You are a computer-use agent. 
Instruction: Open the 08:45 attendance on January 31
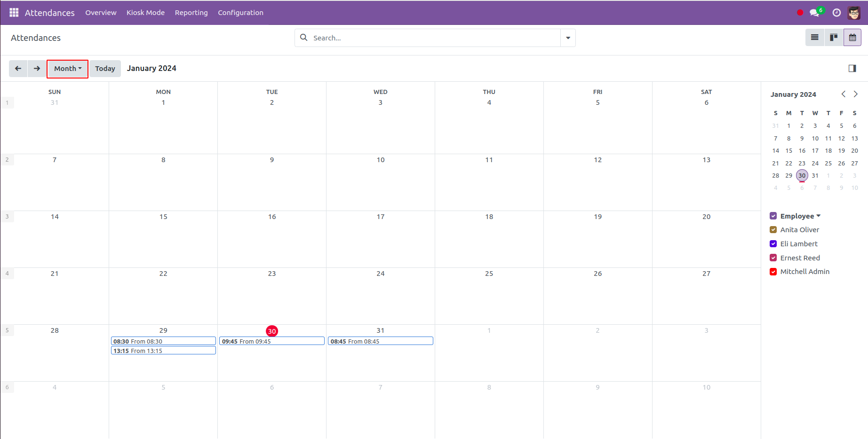(x=380, y=341)
